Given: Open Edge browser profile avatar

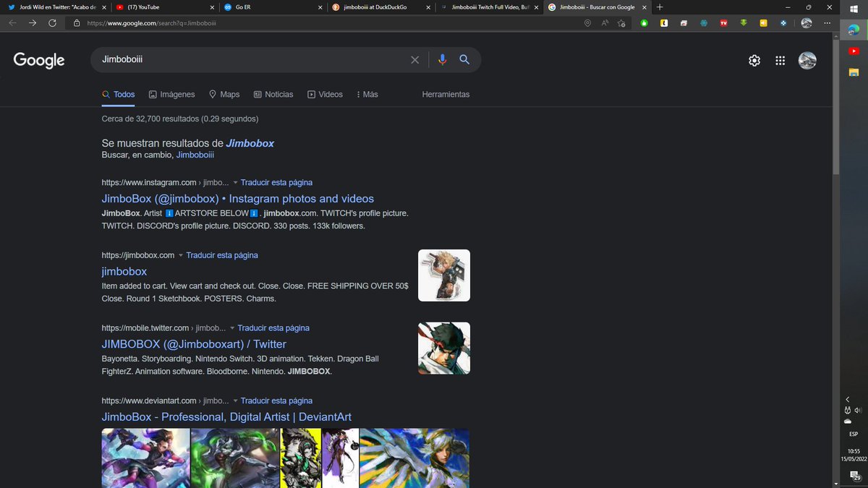Looking at the screenshot, I should (x=807, y=23).
